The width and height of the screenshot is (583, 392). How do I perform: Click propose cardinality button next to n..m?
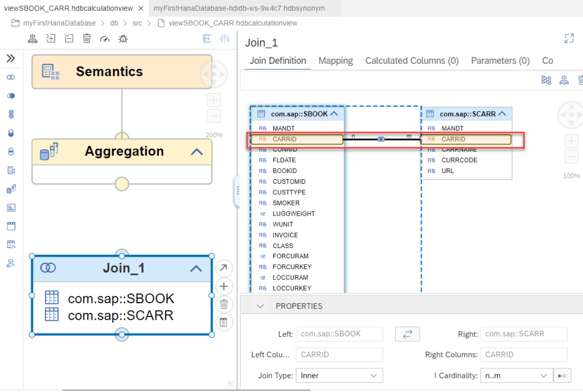[x=562, y=376]
